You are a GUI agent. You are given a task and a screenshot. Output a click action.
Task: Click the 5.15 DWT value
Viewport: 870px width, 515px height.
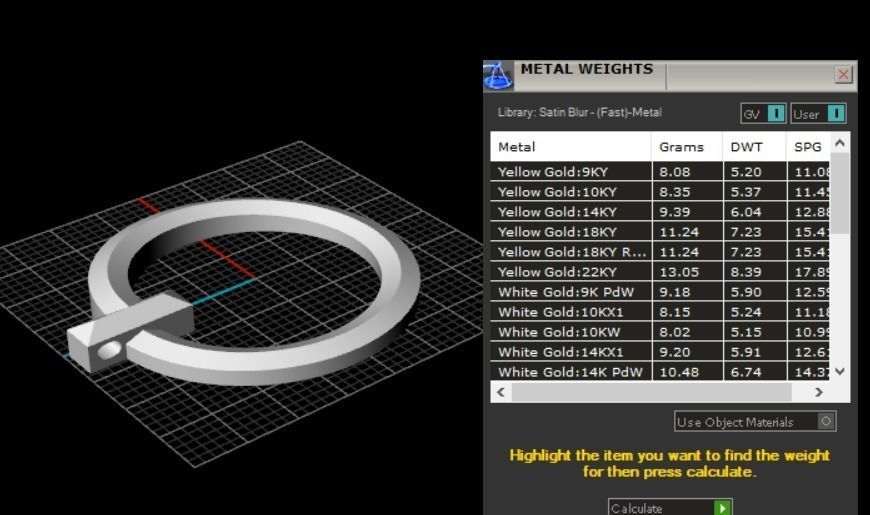[x=746, y=332]
